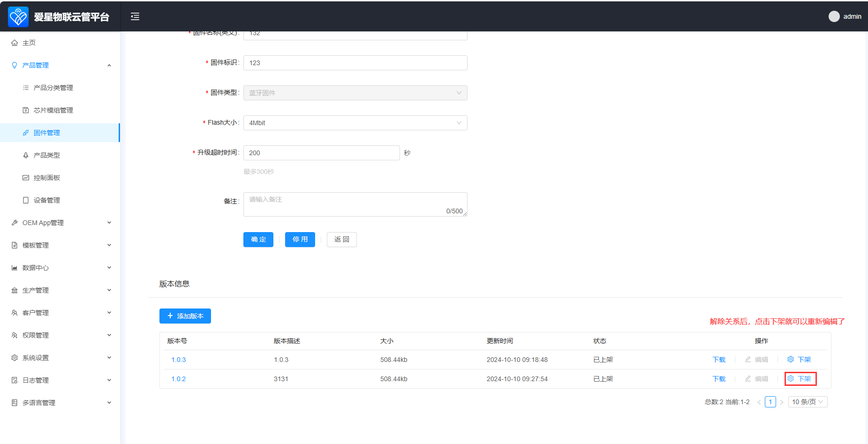The height and width of the screenshot is (444, 868).
Task: Click 编辑 for version 1.0.2
Action: [x=756, y=379]
